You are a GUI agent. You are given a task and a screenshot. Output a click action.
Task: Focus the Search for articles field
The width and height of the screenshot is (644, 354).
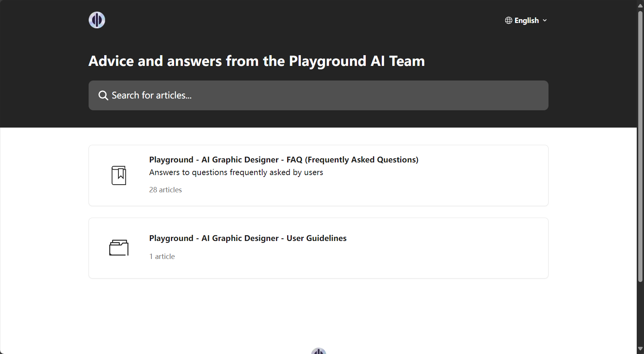coord(318,95)
